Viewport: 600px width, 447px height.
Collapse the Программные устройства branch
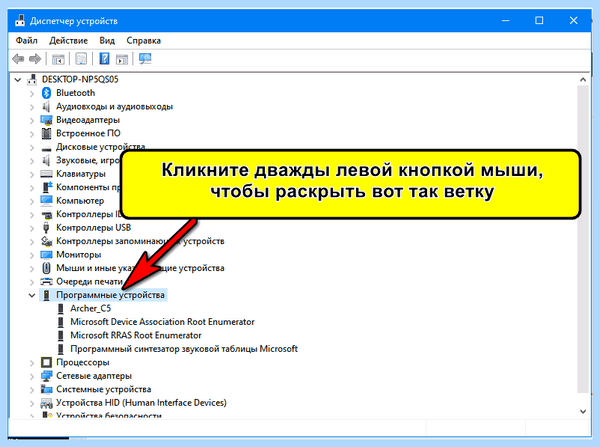tap(32, 295)
